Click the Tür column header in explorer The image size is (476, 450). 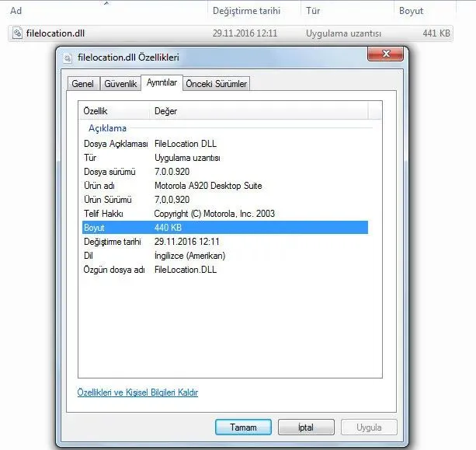313,11
